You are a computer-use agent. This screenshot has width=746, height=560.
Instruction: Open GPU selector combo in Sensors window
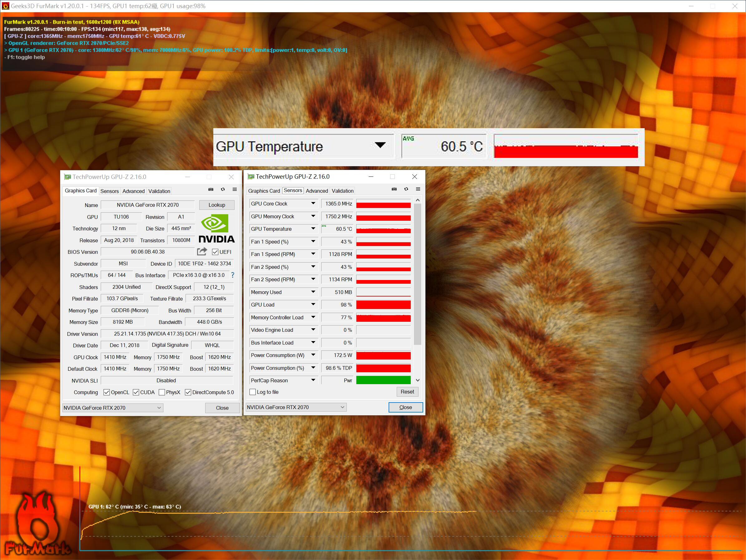[x=296, y=407]
